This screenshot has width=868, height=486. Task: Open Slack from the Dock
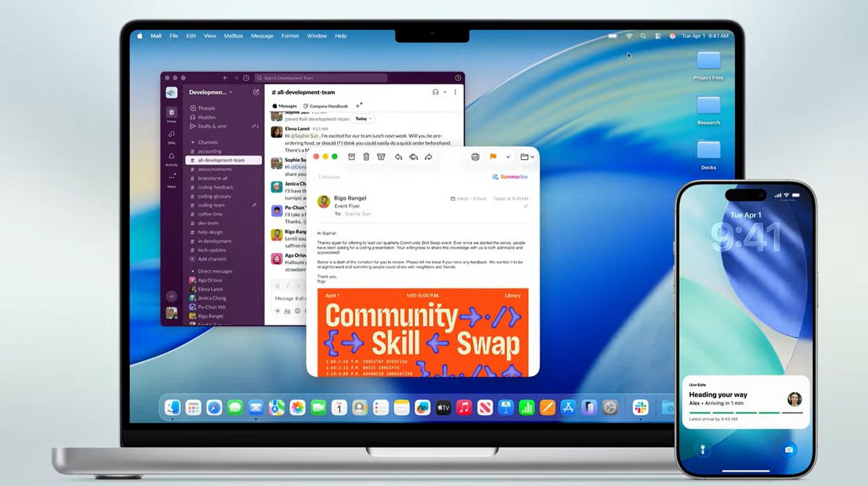coord(640,408)
